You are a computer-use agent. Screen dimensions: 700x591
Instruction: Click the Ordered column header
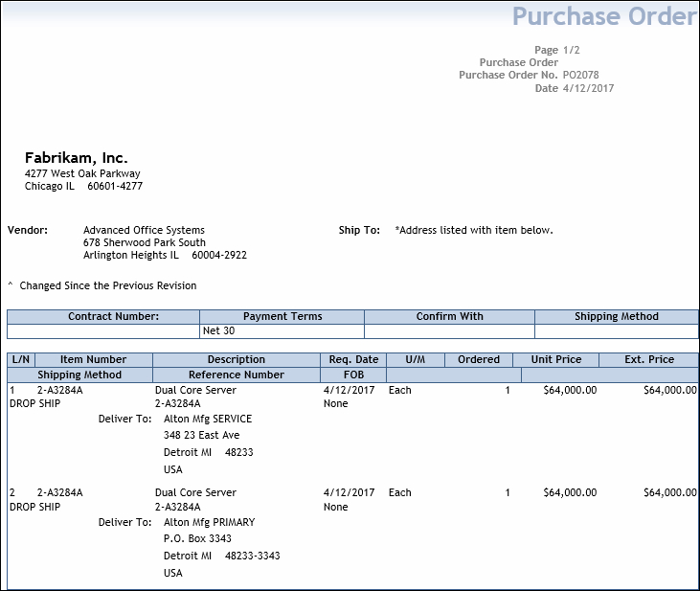click(479, 359)
